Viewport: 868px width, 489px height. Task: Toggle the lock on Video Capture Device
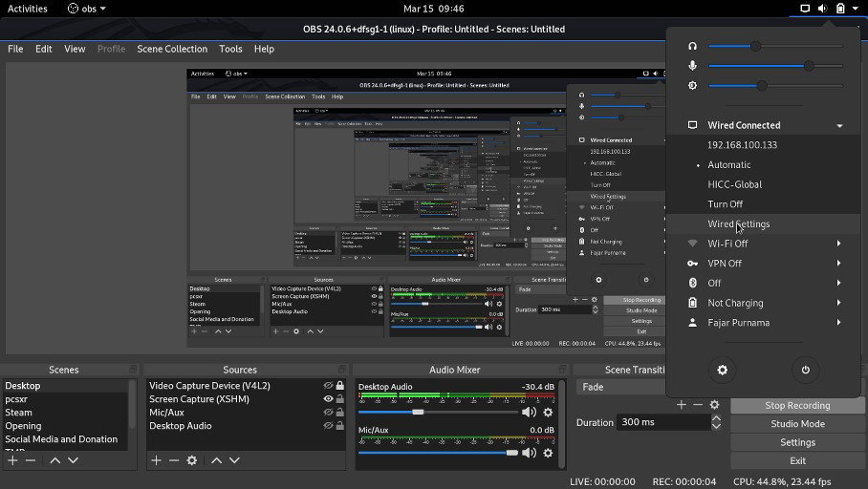tap(340, 385)
